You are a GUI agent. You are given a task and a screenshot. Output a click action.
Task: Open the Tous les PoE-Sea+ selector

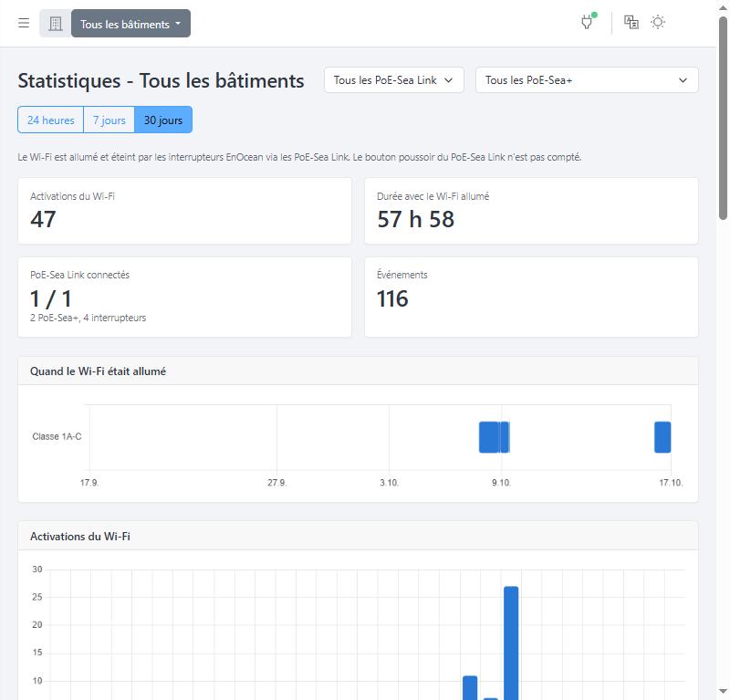coord(587,80)
